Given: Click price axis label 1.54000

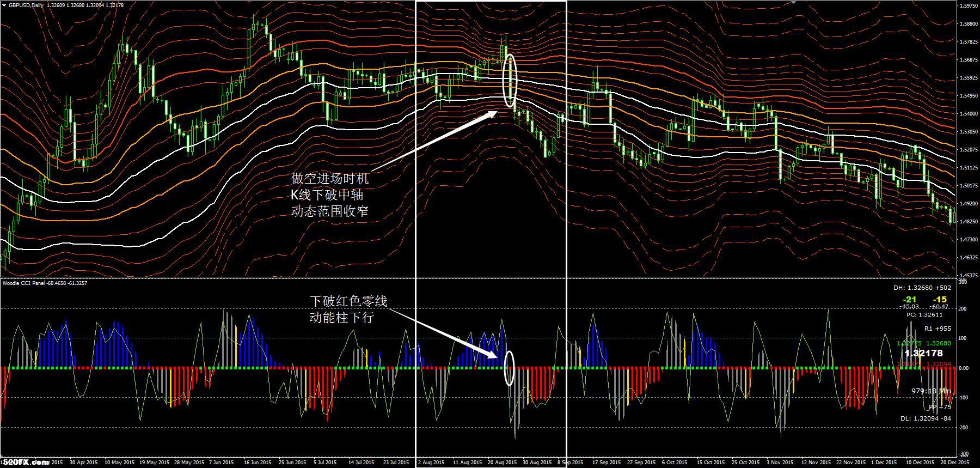Looking at the screenshot, I should [969, 114].
